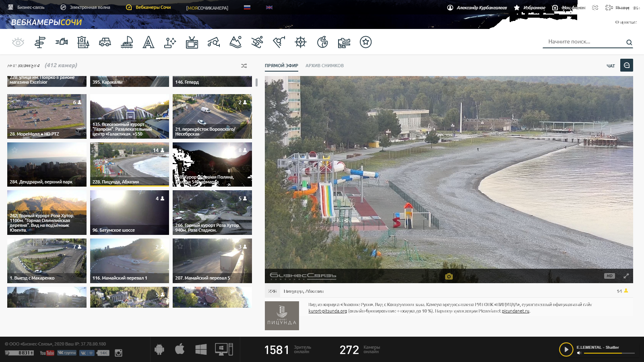Open the ship wheel category icon
Viewport: 644px width, 362px height.
coord(301,42)
